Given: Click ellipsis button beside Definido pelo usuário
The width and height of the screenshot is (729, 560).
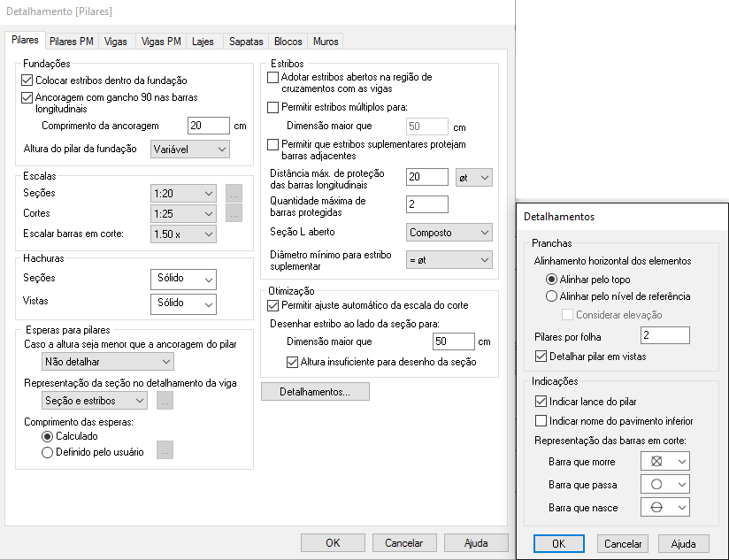Looking at the screenshot, I should click(x=165, y=450).
